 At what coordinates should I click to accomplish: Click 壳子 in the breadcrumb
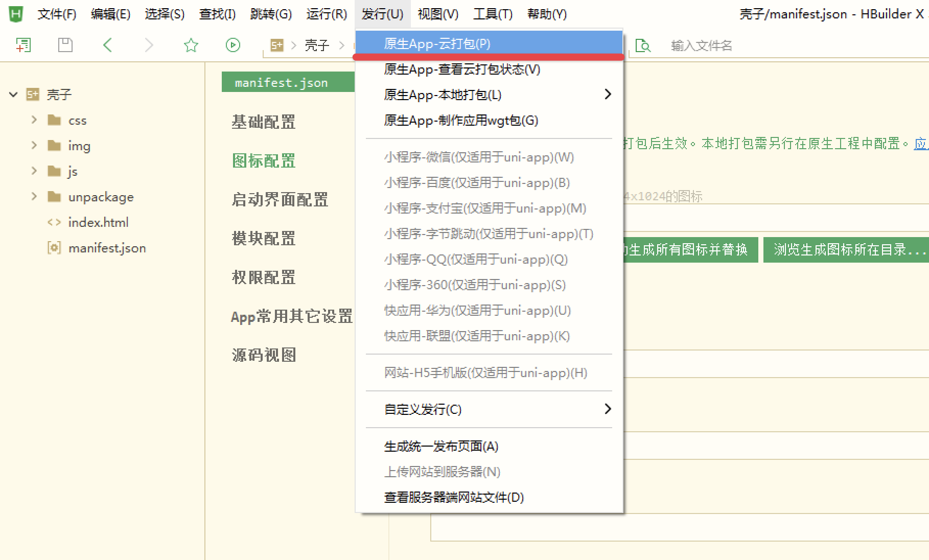(x=317, y=45)
